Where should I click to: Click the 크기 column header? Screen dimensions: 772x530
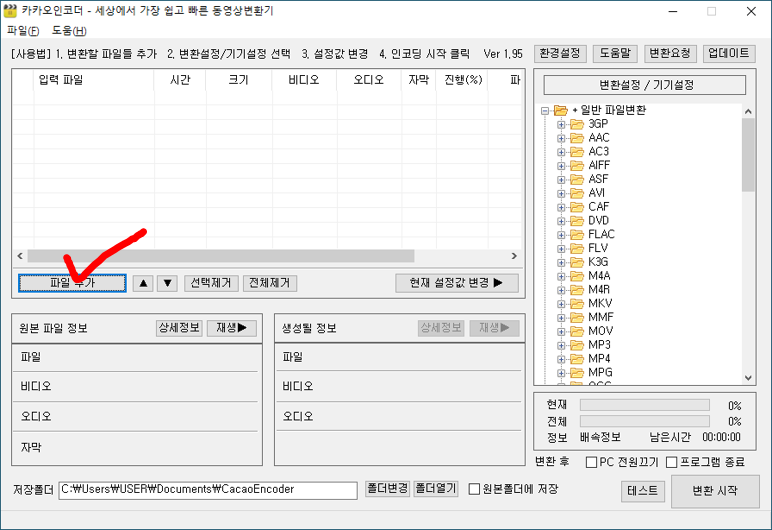click(239, 80)
